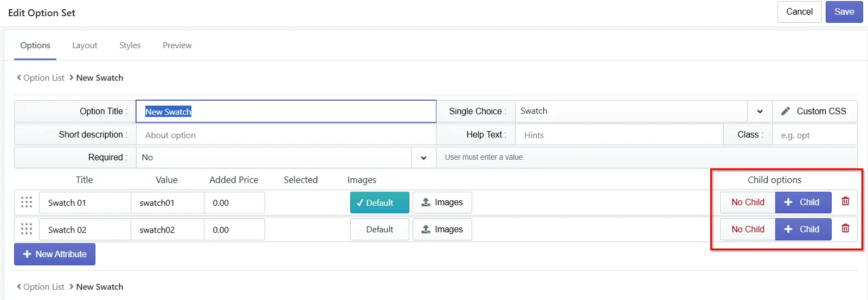This screenshot has width=868, height=300.
Task: Click the Short description field
Action: click(x=286, y=135)
